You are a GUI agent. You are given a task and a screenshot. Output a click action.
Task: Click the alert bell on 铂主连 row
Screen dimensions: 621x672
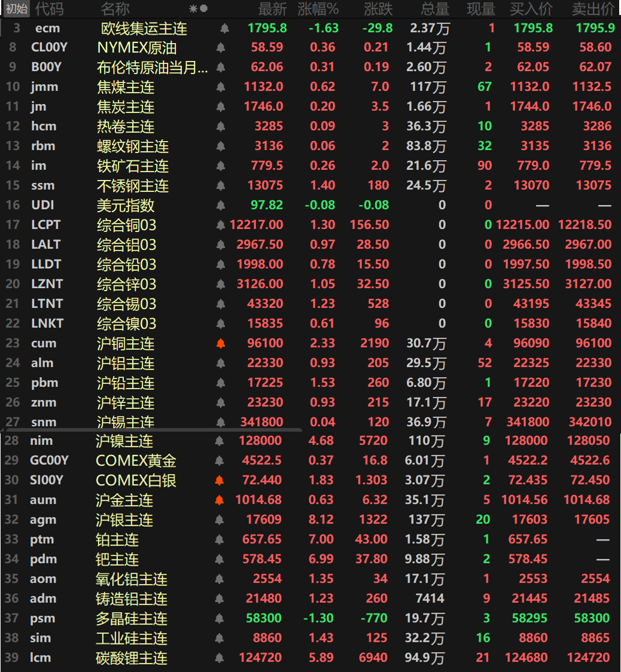(220, 540)
